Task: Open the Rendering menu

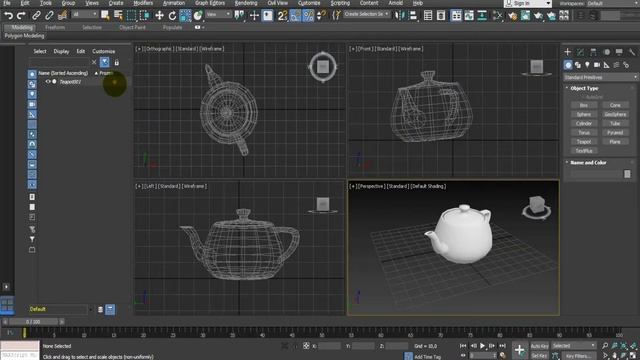Action: pyautogui.click(x=246, y=3)
